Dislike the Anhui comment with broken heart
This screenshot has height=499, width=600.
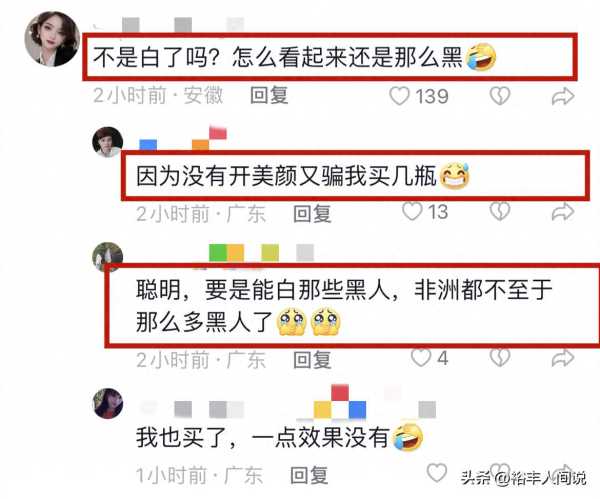500,96
